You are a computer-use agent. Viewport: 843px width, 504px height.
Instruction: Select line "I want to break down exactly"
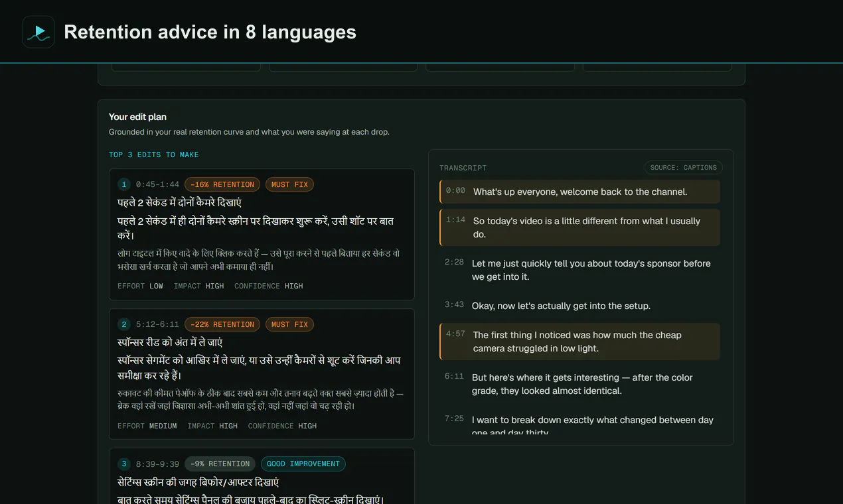[593, 426]
